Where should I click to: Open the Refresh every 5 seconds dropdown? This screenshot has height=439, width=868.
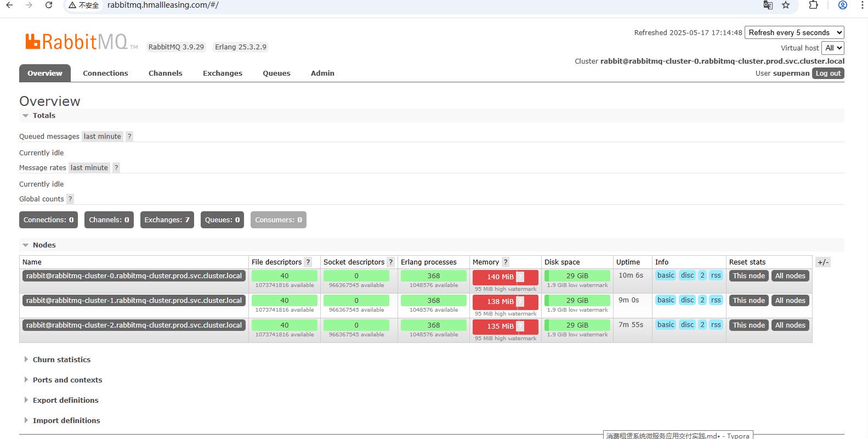(794, 33)
